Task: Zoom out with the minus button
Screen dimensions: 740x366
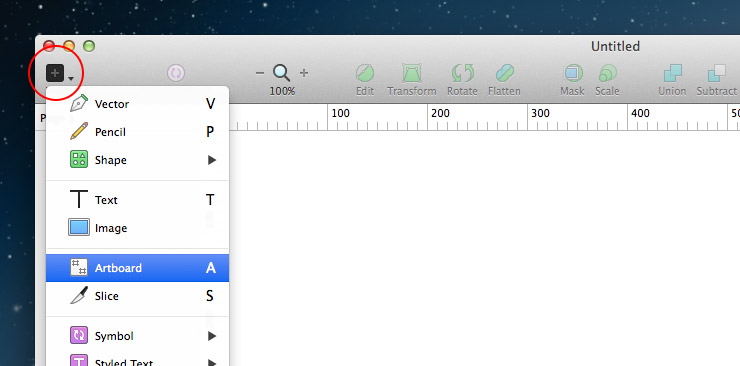Action: coord(260,73)
